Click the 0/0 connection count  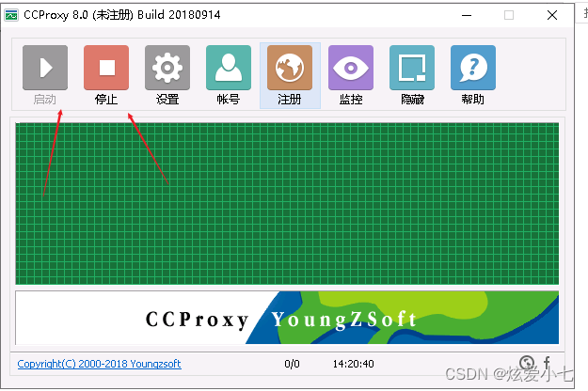coord(292,364)
